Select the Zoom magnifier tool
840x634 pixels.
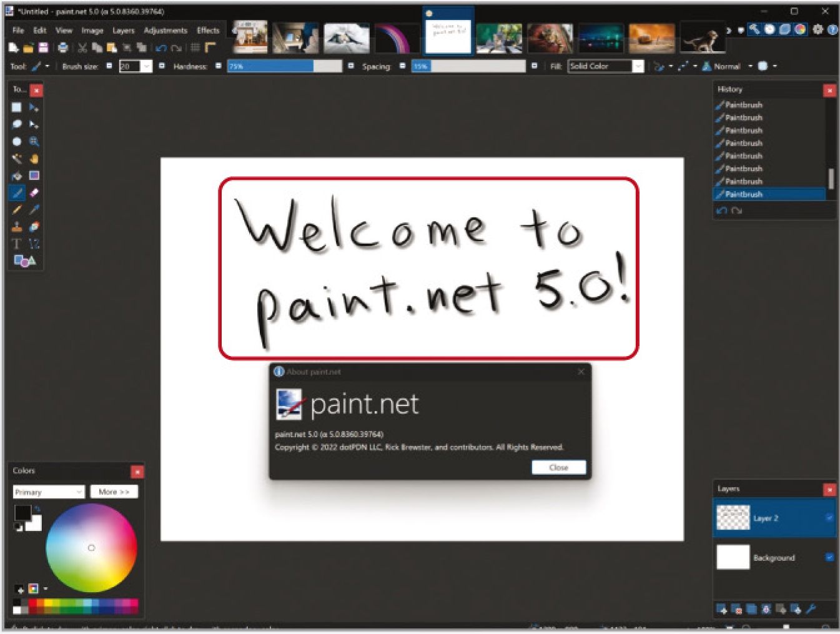point(34,142)
